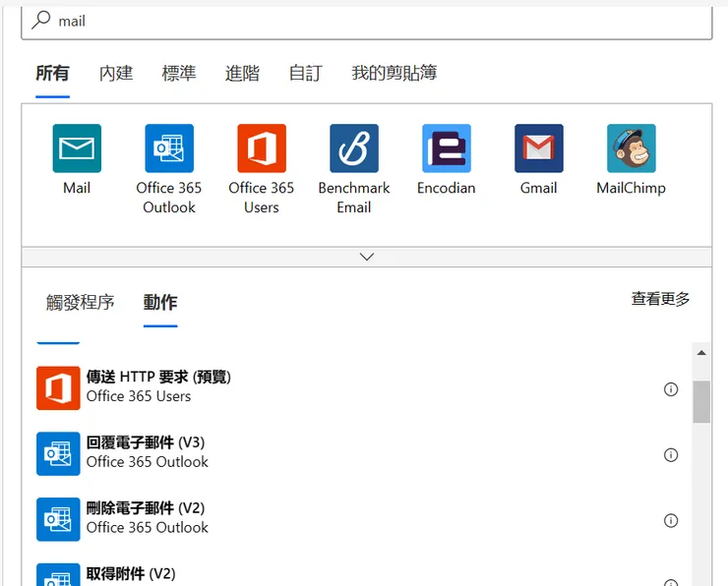Screen dimensions: 728x586
Task: Click the search magnifier icon
Action: coord(41,20)
